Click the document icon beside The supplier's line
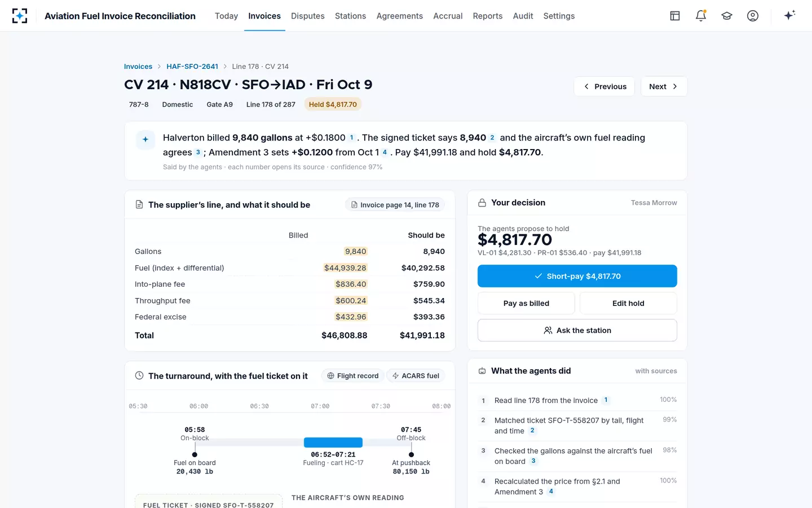Screen dimensions: 812x508 tap(139, 205)
